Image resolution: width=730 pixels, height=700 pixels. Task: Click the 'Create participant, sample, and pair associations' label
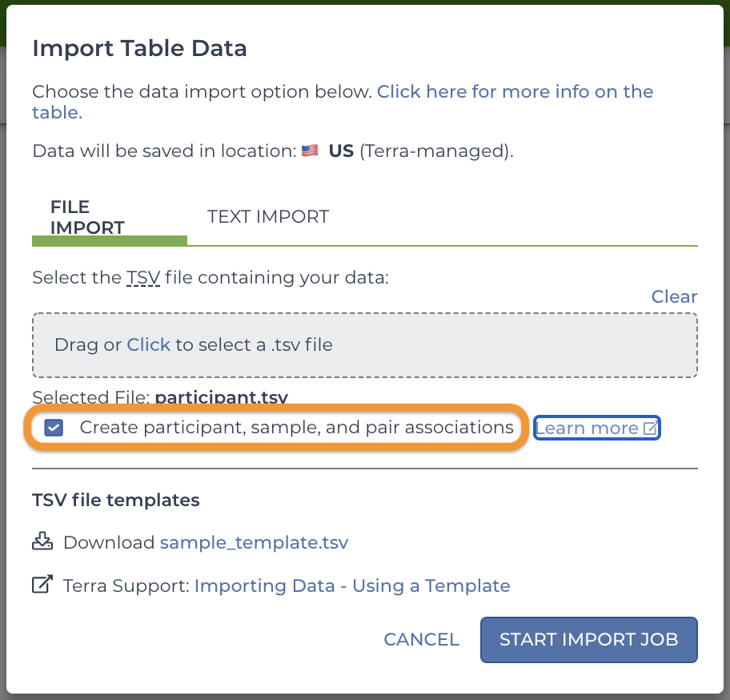tap(296, 427)
